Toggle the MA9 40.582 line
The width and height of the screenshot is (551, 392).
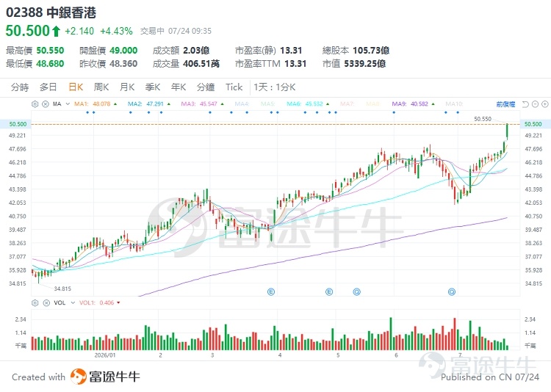(x=410, y=104)
